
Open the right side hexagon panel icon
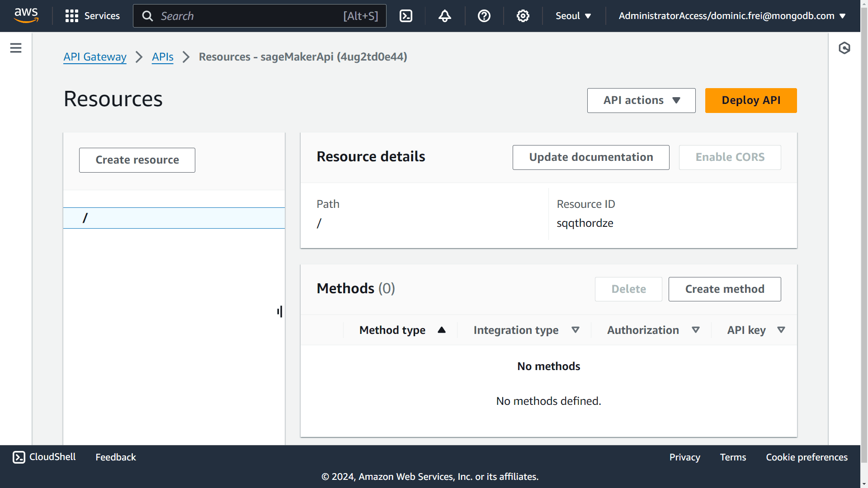[x=844, y=48]
